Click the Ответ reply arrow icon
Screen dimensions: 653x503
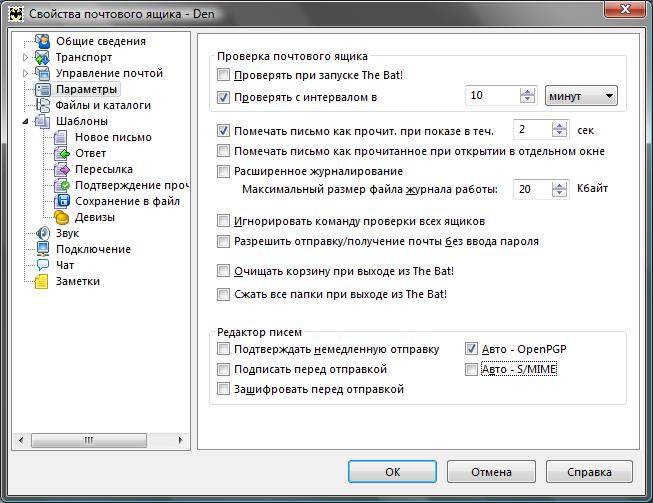click(x=62, y=153)
